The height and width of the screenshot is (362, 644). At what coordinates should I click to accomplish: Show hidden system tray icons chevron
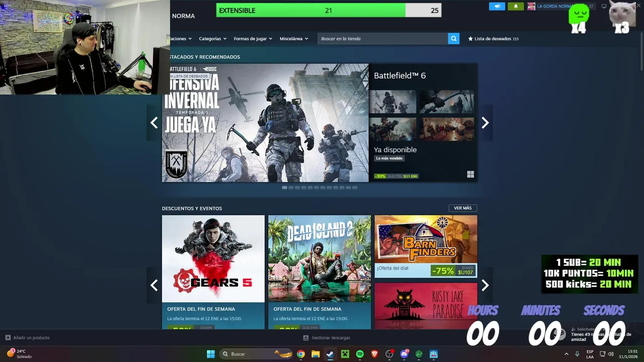567,354
